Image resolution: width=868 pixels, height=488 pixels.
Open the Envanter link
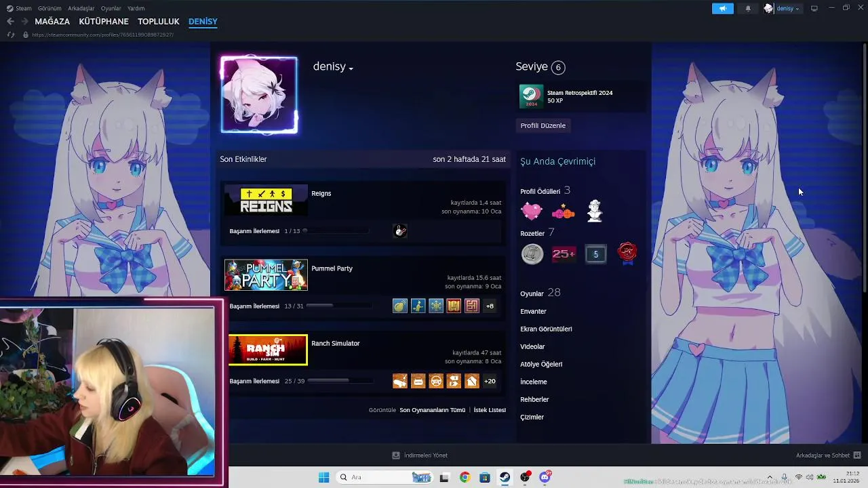point(533,312)
